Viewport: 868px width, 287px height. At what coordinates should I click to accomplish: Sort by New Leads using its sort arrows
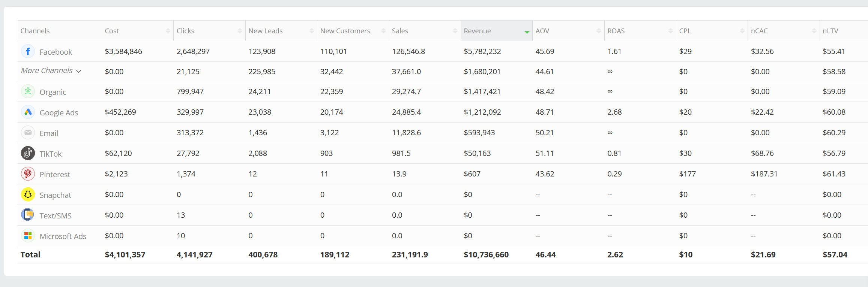point(311,31)
